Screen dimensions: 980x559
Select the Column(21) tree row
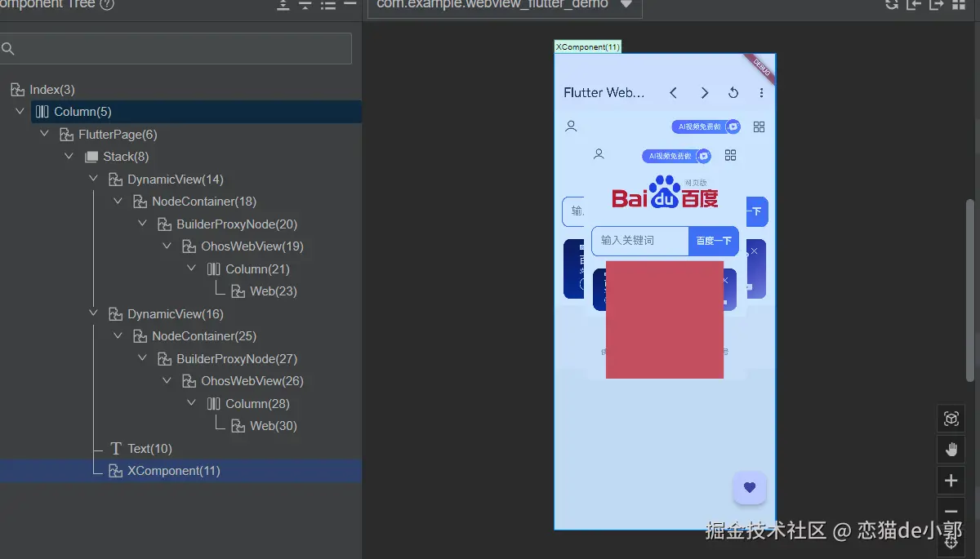(x=180, y=269)
